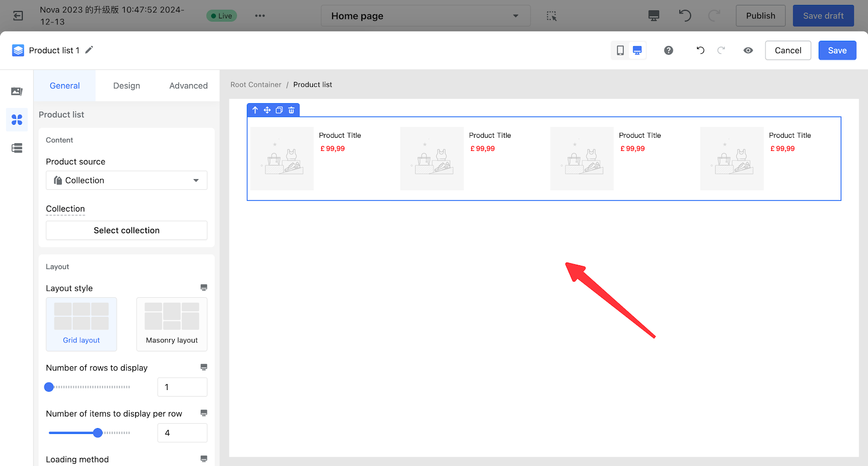
Task: Expand the Product source Collection dropdown
Action: click(126, 180)
